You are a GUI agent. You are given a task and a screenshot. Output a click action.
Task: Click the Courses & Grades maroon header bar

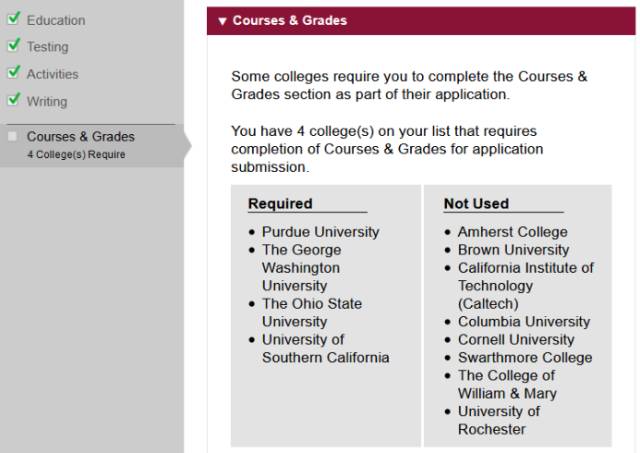tap(421, 21)
